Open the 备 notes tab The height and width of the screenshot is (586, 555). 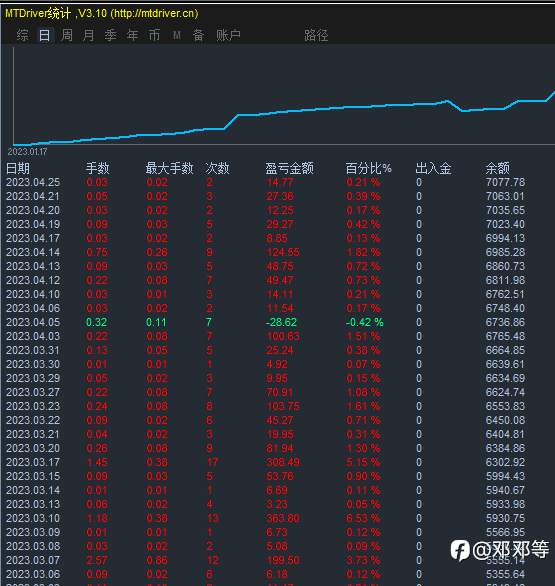(x=198, y=36)
